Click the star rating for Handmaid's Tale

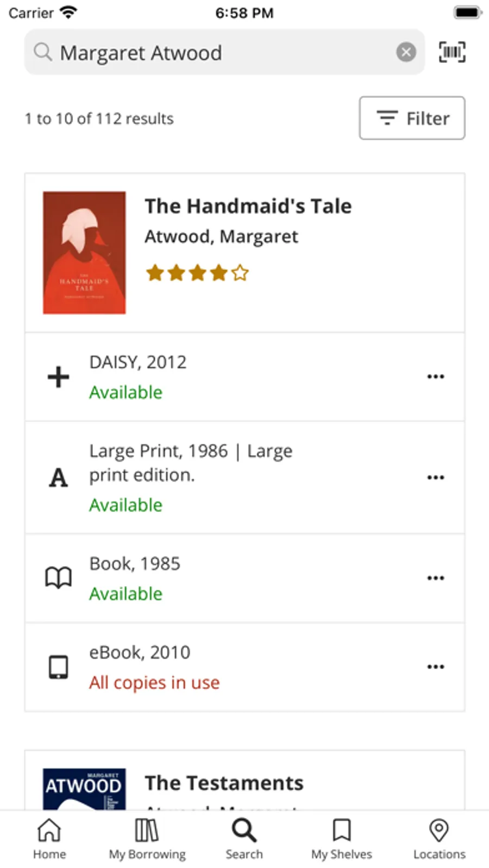(x=197, y=273)
